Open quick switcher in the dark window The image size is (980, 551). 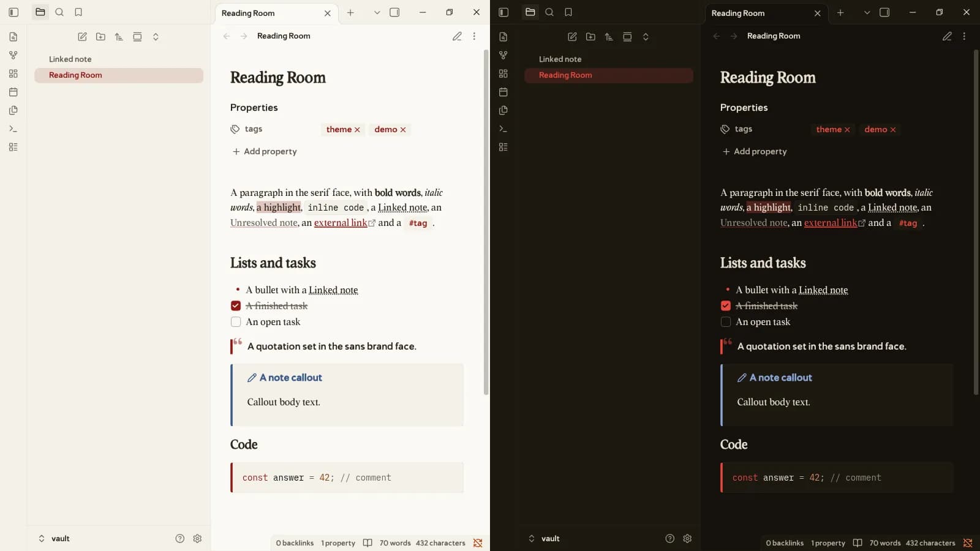tap(503, 37)
